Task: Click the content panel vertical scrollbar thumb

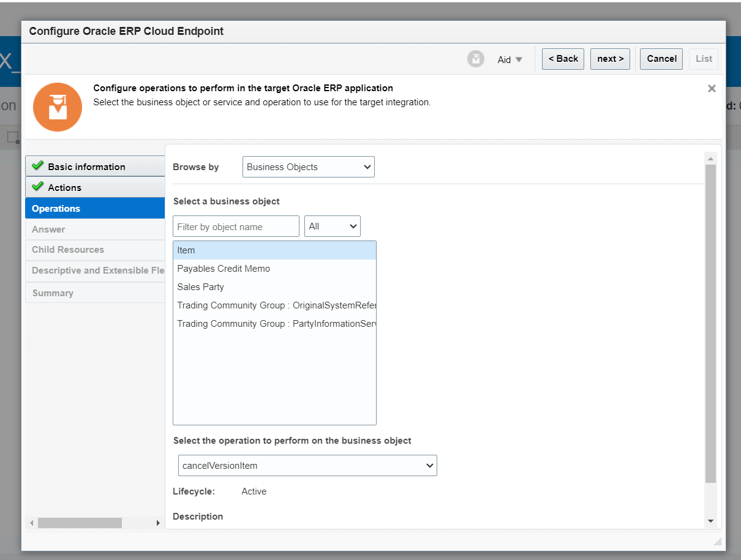Action: 710,323
